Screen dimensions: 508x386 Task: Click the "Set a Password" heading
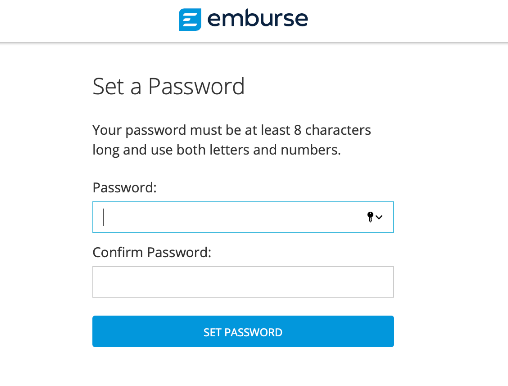[x=168, y=87]
